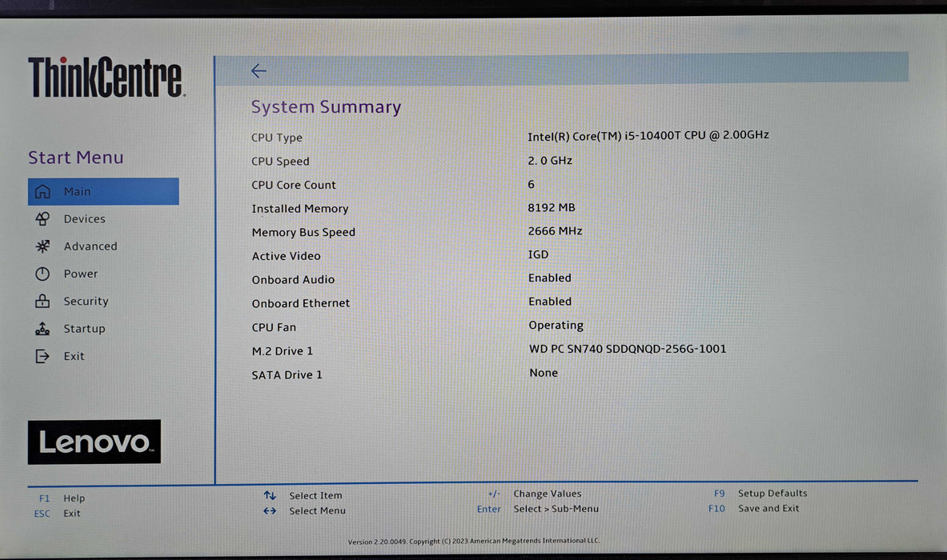Open the Devices menu
Viewport: 947px width, 560px height.
click(x=85, y=219)
